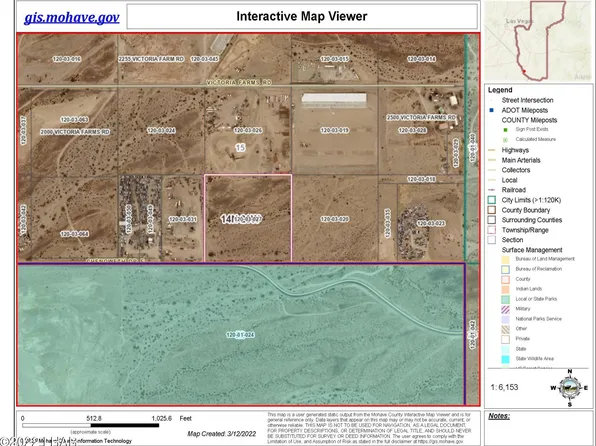Image resolution: width=596 pixels, height=446 pixels.
Task: Click the Section box symbol in legend
Action: (492, 240)
